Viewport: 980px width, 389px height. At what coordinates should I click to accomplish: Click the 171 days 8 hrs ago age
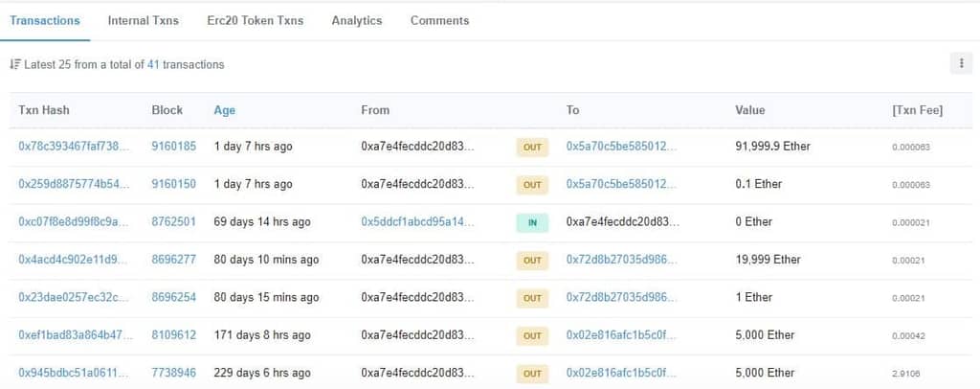point(262,335)
